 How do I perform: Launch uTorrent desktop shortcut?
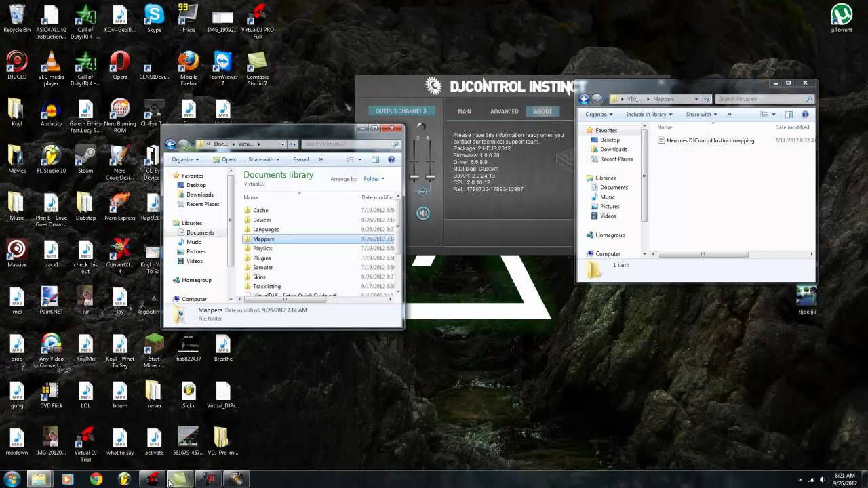(842, 18)
